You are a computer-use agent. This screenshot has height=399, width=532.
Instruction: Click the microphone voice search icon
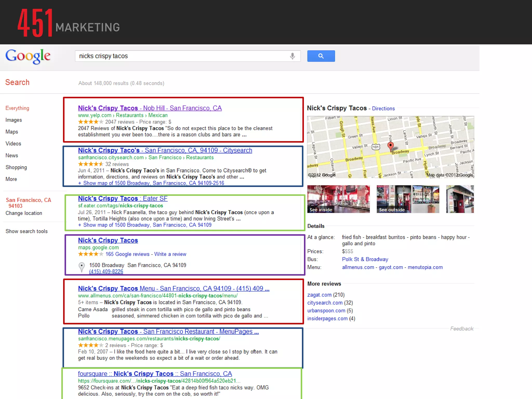(292, 56)
